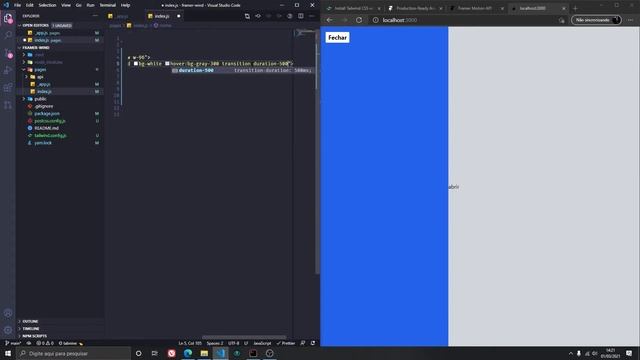
Task: Open the Explorer panel More Actions ellipsis
Action: coord(95,16)
